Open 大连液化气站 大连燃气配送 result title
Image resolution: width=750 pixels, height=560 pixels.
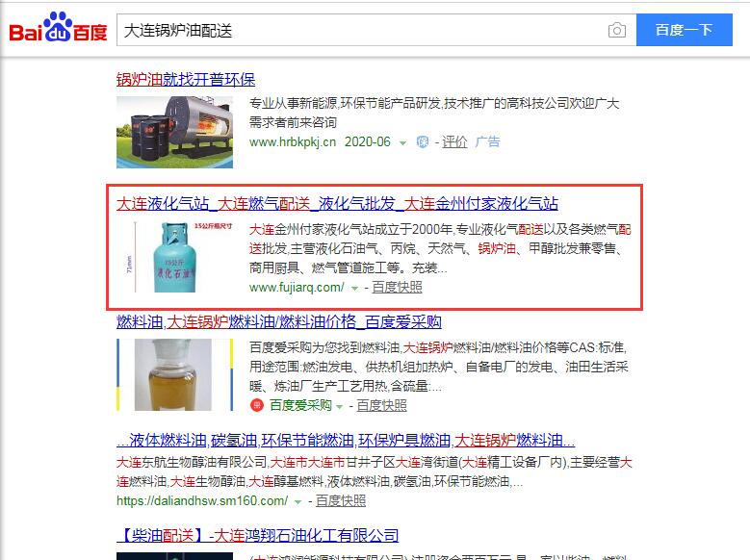[x=337, y=204]
